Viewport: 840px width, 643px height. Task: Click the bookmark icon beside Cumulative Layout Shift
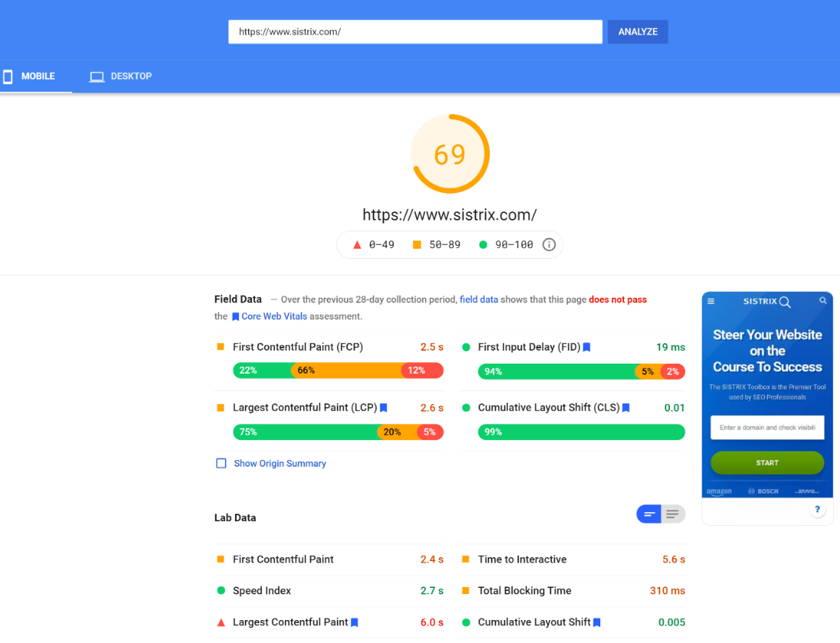626,408
